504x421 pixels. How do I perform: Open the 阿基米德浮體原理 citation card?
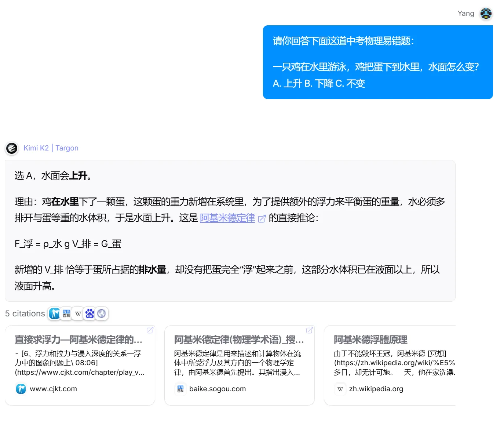[390, 365]
